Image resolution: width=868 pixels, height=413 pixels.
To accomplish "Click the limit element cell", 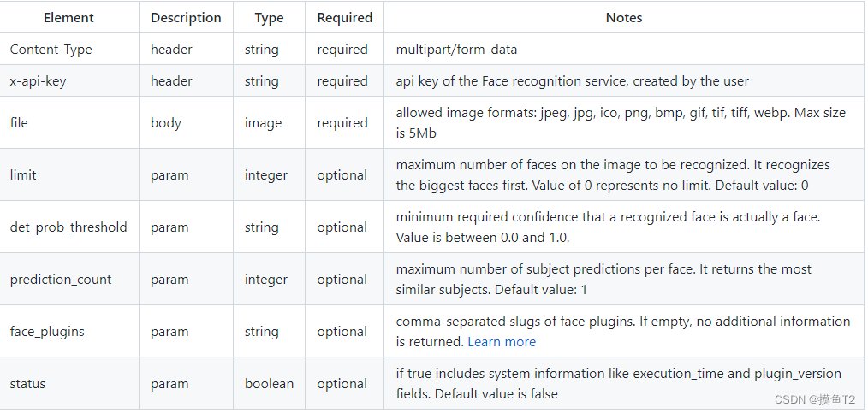I will pyautogui.click(x=23, y=175).
